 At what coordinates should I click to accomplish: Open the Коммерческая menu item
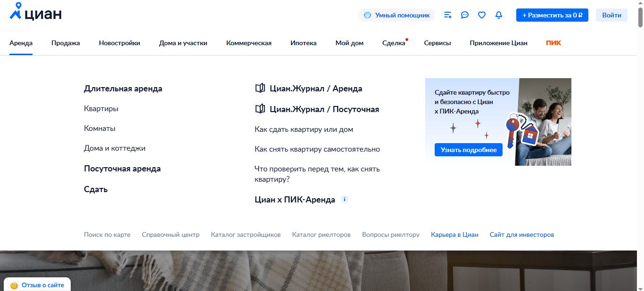[249, 43]
